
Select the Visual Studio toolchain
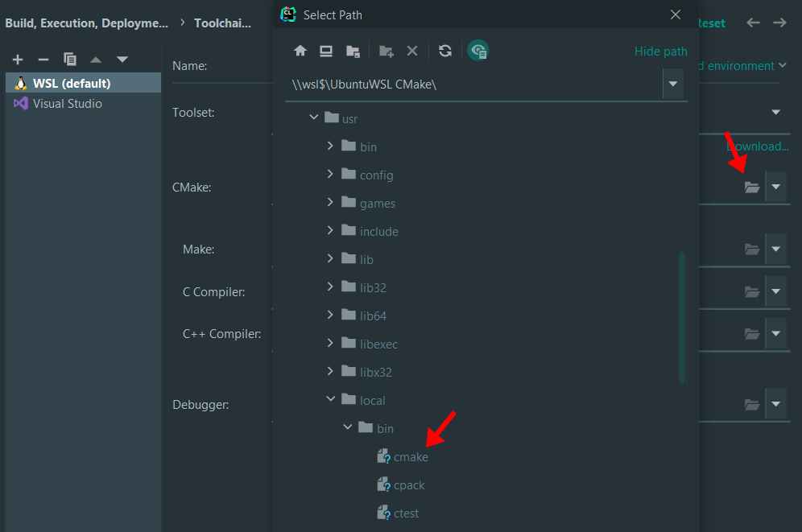[84, 103]
